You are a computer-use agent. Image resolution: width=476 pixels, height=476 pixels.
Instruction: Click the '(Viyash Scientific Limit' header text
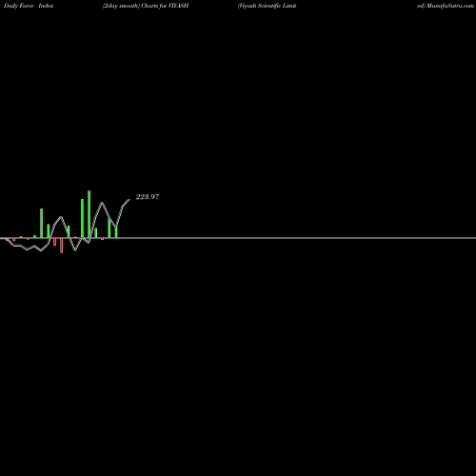(267, 6)
